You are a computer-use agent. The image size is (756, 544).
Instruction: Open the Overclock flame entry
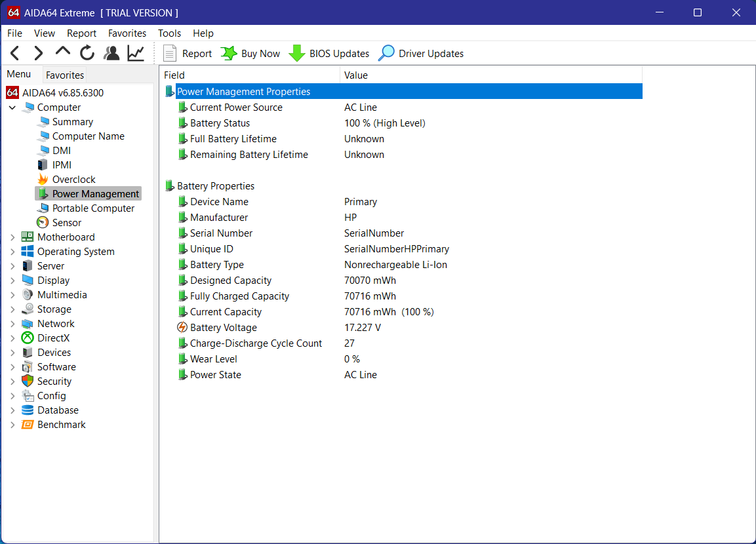74,180
